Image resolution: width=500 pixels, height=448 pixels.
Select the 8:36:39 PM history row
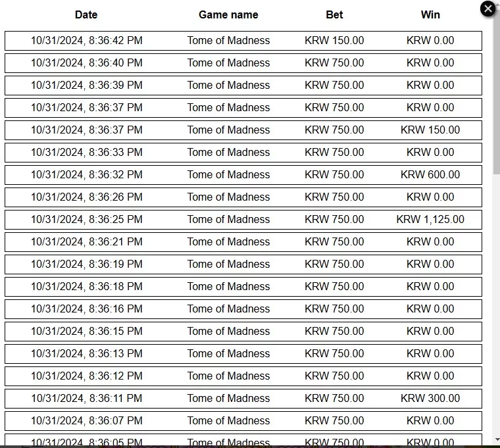pos(243,85)
